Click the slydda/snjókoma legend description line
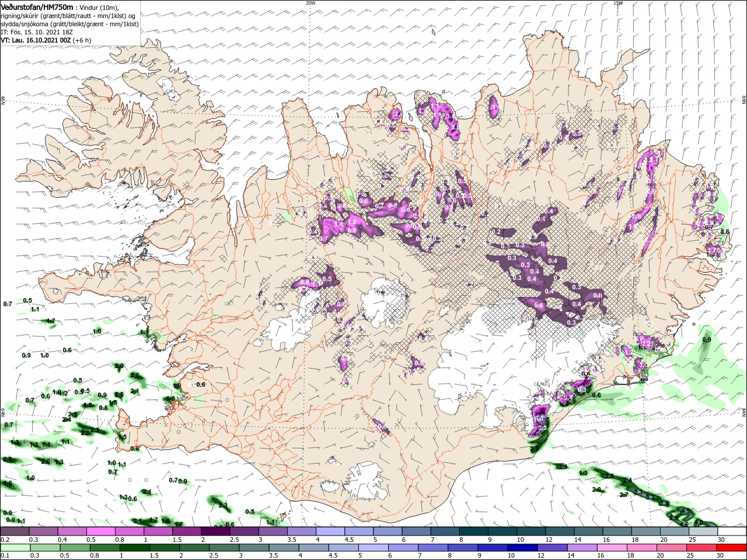Screen dimensions: 747x560 [69, 24]
